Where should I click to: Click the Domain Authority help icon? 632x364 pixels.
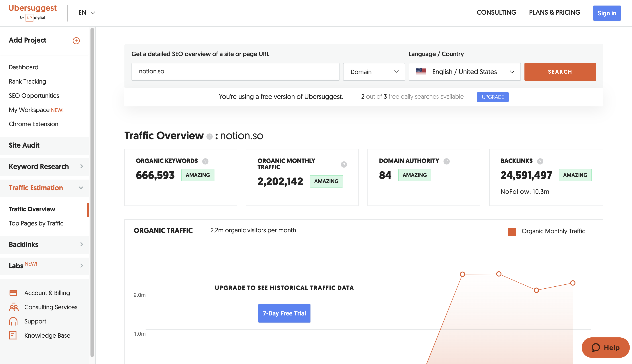(446, 161)
